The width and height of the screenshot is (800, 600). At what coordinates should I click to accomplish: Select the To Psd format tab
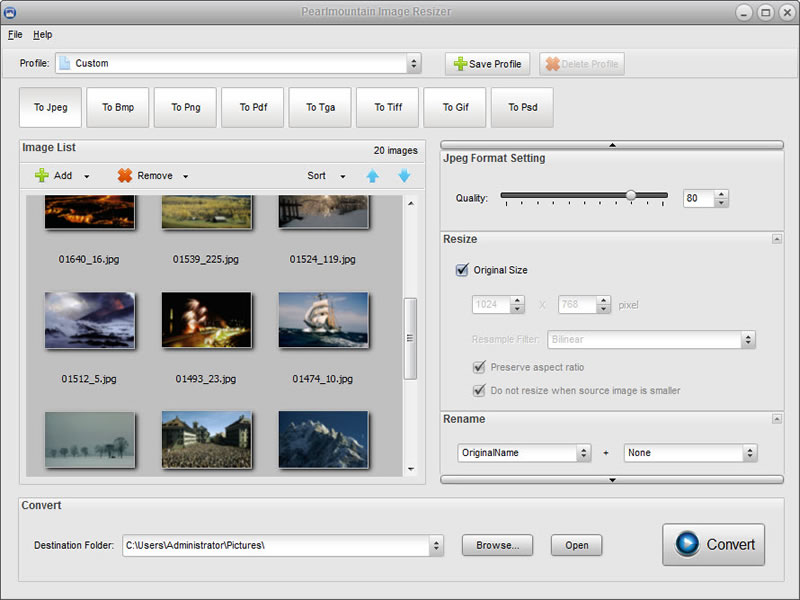(522, 107)
